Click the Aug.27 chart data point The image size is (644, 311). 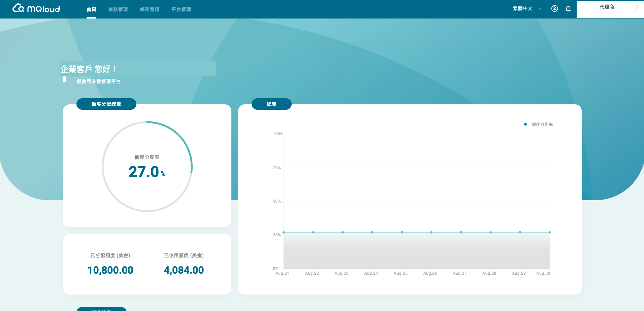click(x=461, y=232)
